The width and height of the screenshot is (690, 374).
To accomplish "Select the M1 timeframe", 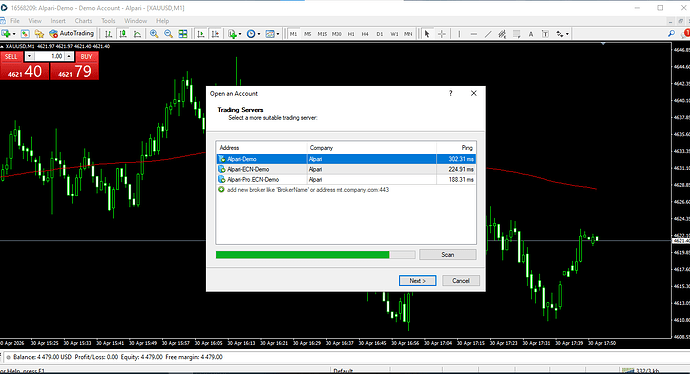I will click(x=294, y=34).
